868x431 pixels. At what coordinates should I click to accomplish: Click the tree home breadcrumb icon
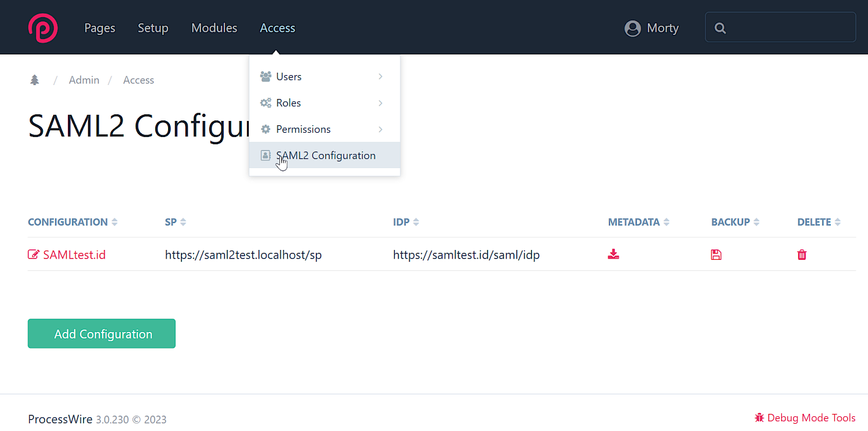pos(35,80)
